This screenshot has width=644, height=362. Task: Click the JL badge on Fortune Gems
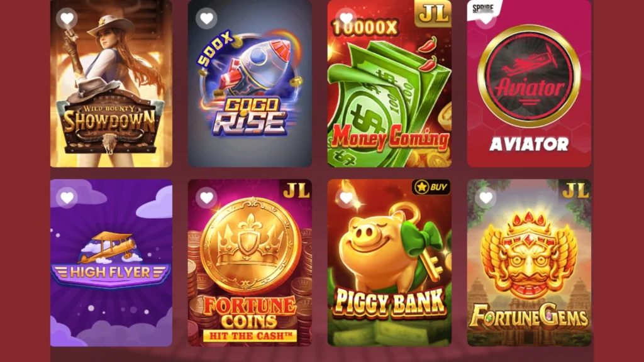[x=575, y=190]
